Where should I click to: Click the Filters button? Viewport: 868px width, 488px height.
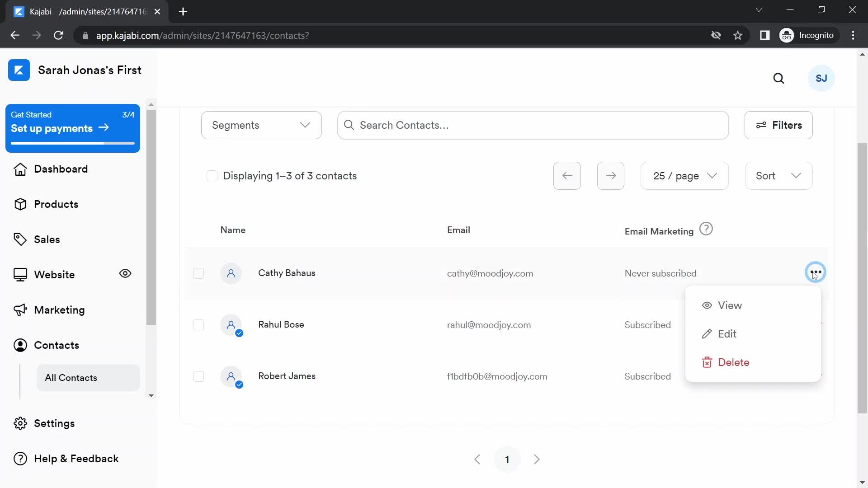point(779,125)
